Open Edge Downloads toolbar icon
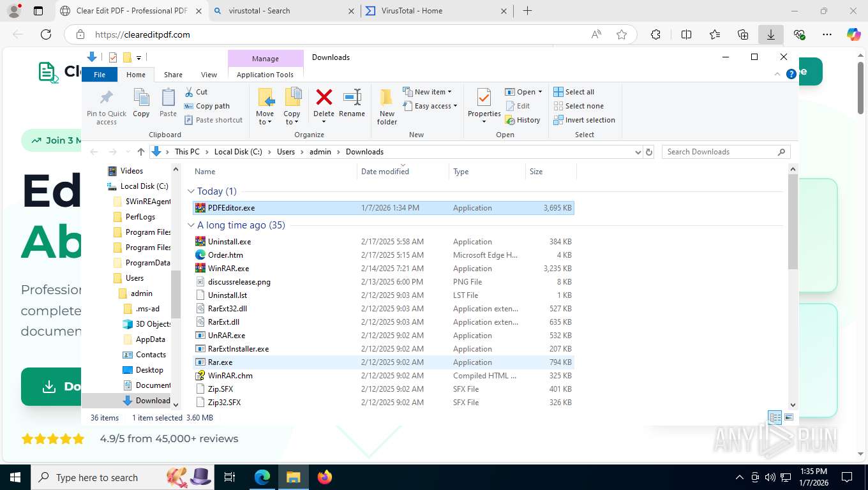Image resolution: width=868 pixels, height=490 pixels. pyautogui.click(x=771, y=34)
